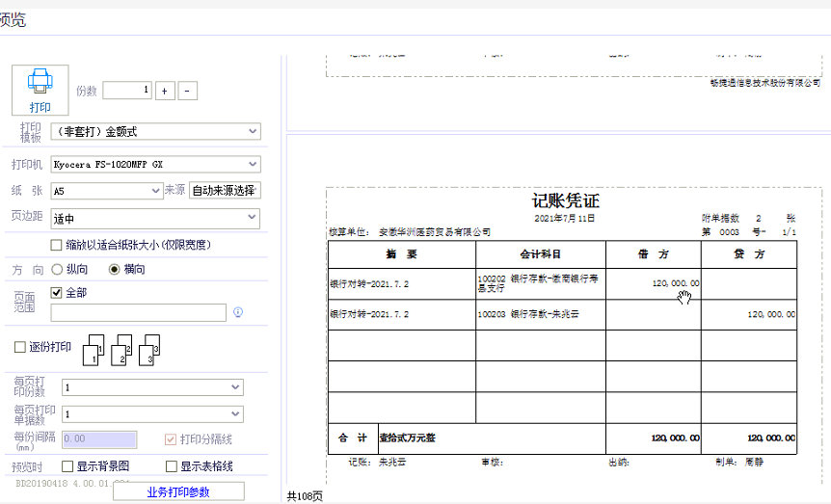The image size is (831, 504).
Task: Click the 畅捷通信息技术股份有限公司 footer text
Action: (765, 83)
